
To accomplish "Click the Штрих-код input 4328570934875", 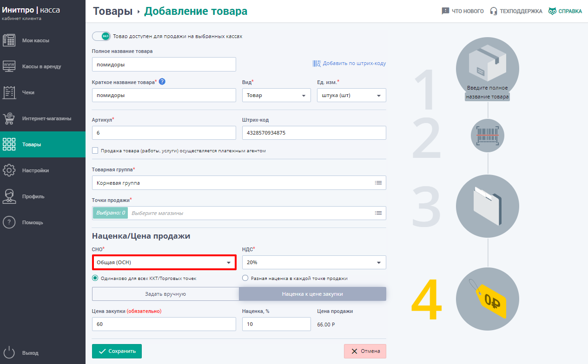I will (314, 133).
